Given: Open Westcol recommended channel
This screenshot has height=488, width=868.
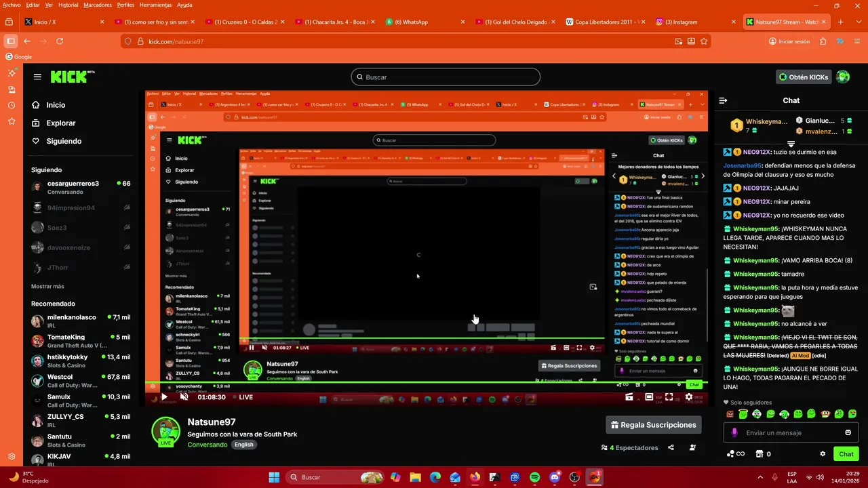Looking at the screenshot, I should [x=81, y=381].
